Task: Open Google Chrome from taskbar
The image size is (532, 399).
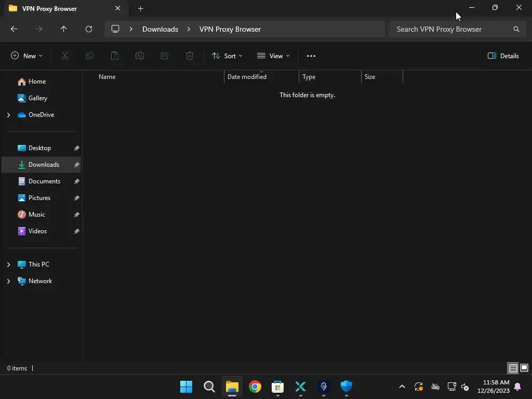Action: [255, 387]
